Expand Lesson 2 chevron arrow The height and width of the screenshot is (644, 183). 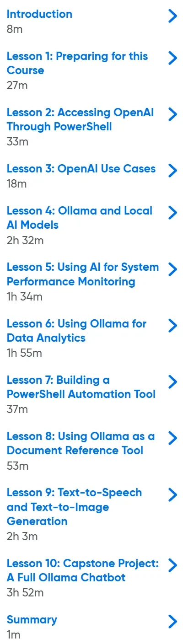(172, 114)
